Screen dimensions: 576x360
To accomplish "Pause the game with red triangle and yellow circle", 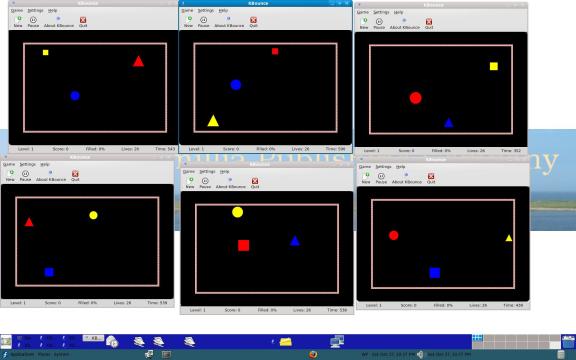I will [25, 176].
